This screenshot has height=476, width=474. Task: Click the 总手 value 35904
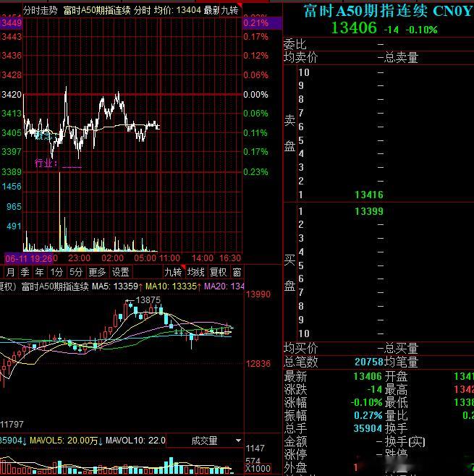tap(368, 428)
